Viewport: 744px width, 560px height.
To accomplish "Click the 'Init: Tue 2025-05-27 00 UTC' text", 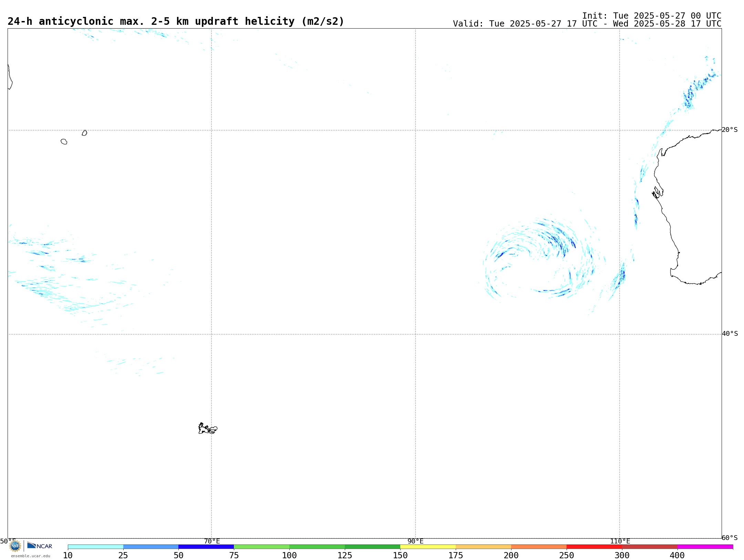I will coord(652,16).
